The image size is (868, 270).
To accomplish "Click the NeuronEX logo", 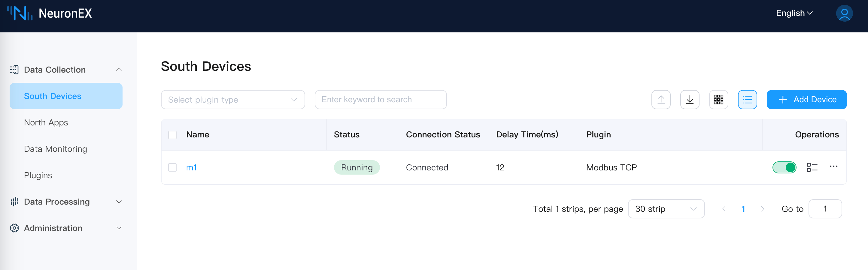I will (x=50, y=13).
